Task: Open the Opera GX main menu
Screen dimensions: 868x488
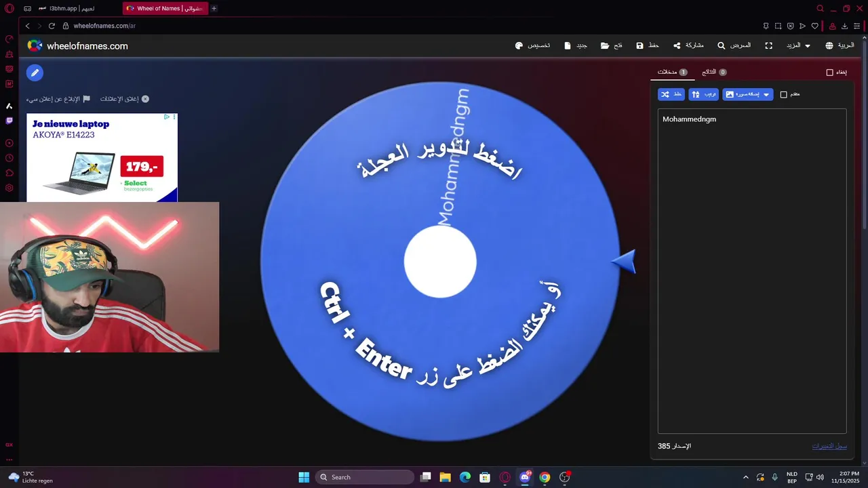Action: [9, 8]
